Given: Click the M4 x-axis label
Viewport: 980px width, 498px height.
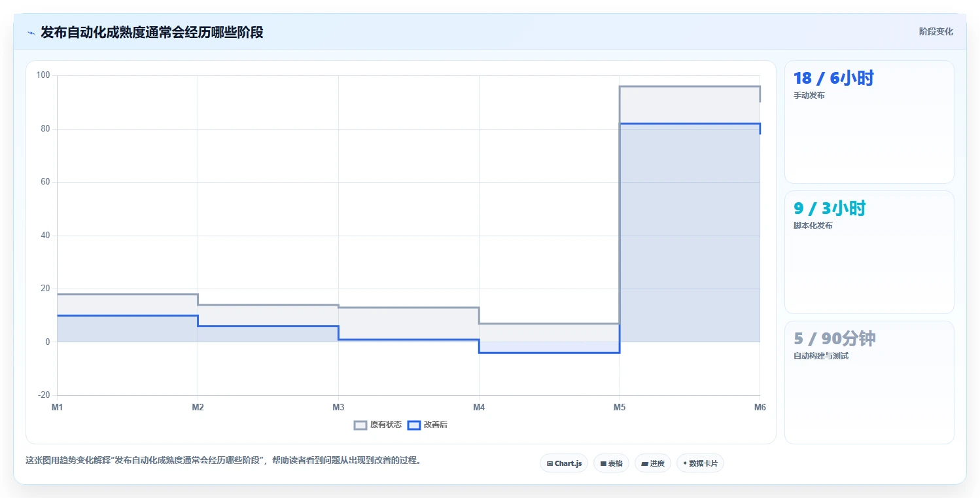Looking at the screenshot, I should [x=479, y=407].
